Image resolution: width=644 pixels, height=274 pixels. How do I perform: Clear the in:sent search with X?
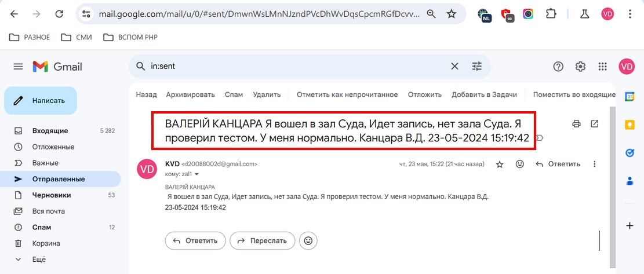click(454, 66)
